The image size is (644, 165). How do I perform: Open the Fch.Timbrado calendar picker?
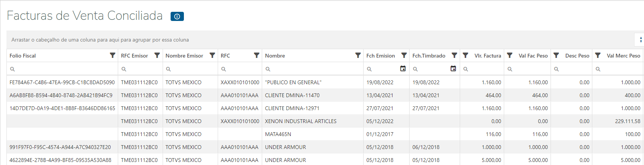coord(453,69)
